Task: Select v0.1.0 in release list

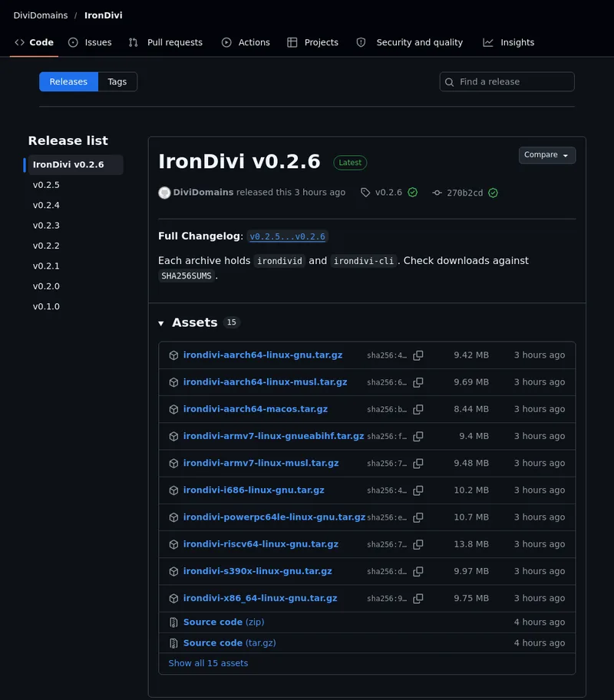Action: (x=46, y=307)
